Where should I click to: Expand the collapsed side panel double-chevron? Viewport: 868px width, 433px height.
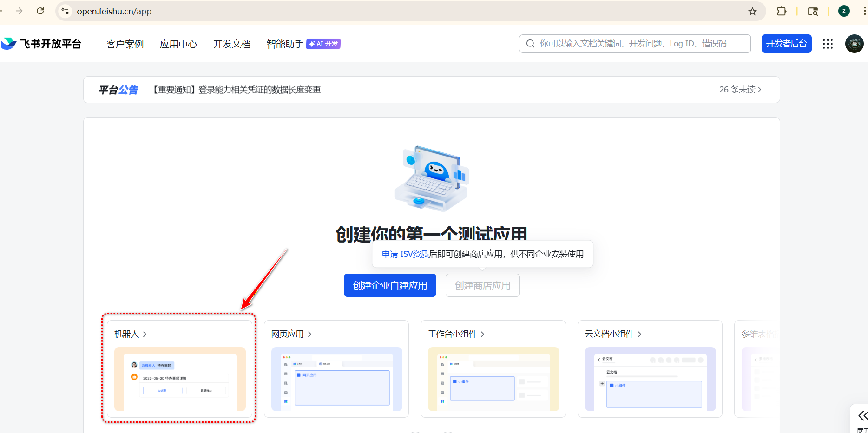pos(862,415)
